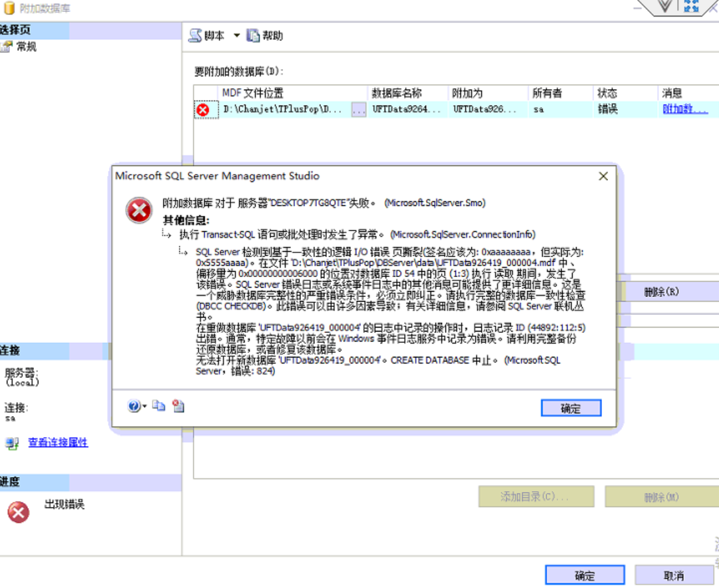Click the red error icon in the database row
The height and width of the screenshot is (588, 719).
click(203, 110)
